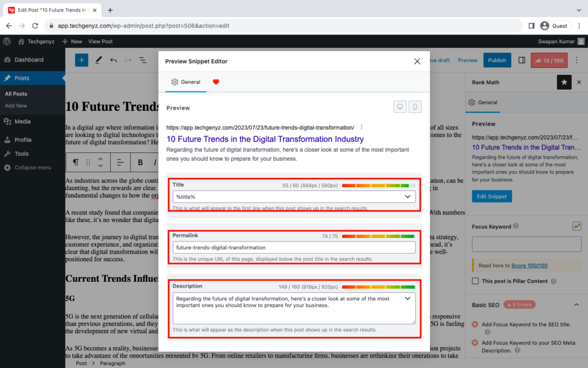
Task: Click View Post in the admin bar
Action: point(100,41)
